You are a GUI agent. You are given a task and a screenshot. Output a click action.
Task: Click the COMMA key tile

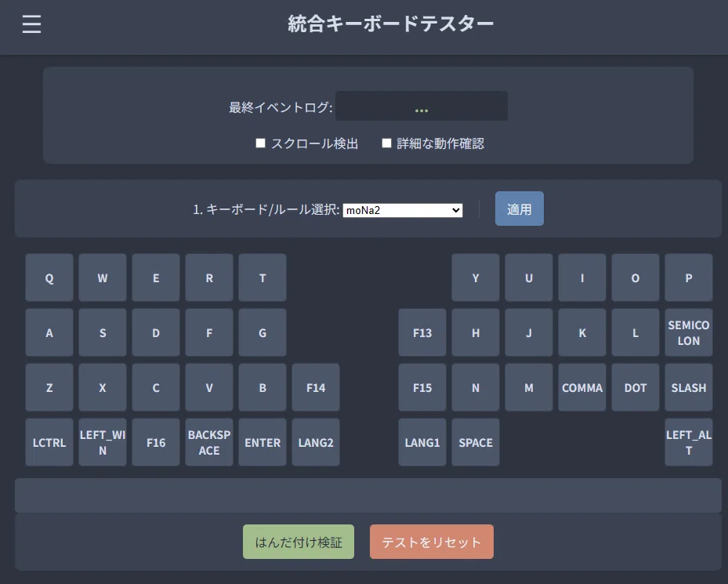(582, 387)
